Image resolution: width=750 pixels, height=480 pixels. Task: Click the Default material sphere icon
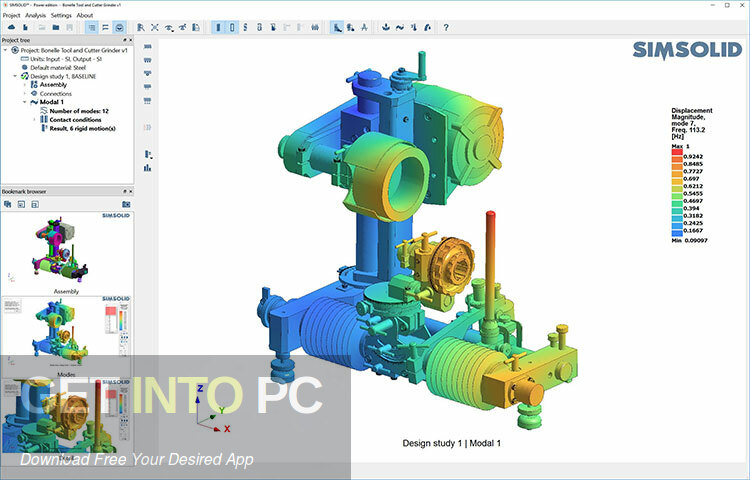[x=25, y=67]
